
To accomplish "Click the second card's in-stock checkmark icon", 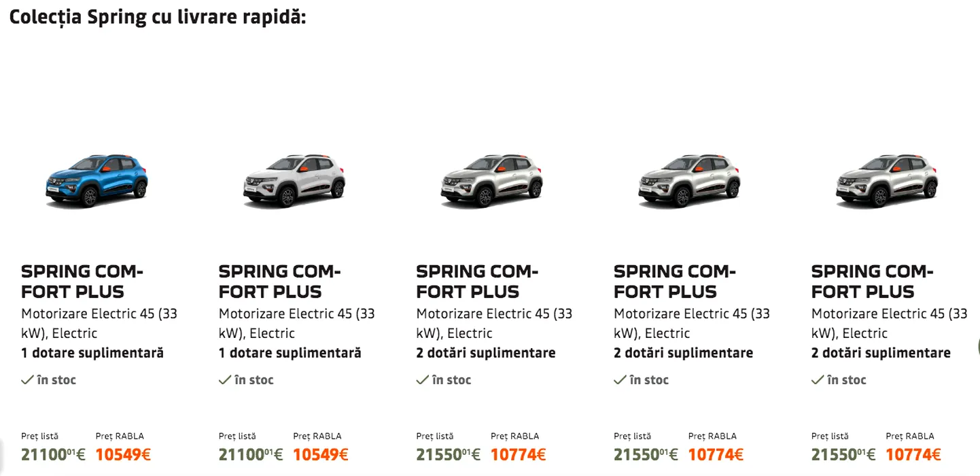I will point(224,380).
